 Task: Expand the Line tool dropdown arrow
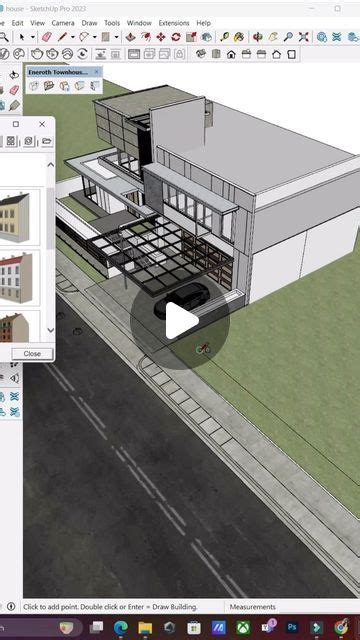point(73,37)
